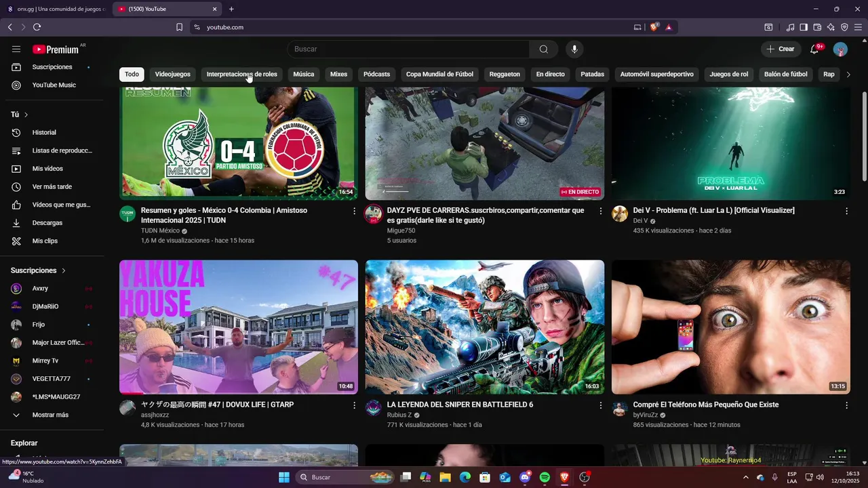Bookmark this page in address bar

pos(179,27)
